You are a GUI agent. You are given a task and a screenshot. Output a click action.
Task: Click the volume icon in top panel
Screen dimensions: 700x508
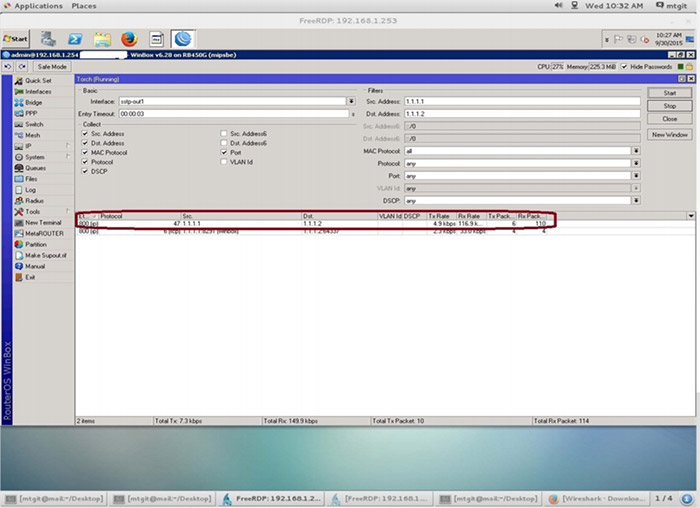pyautogui.click(x=558, y=5)
